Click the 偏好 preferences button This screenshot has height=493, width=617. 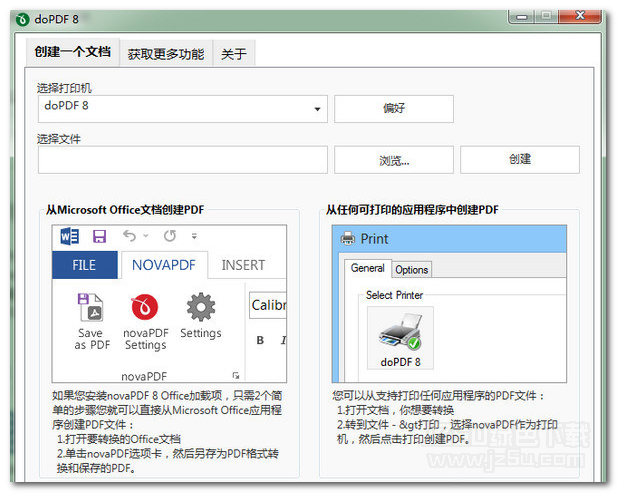394,109
